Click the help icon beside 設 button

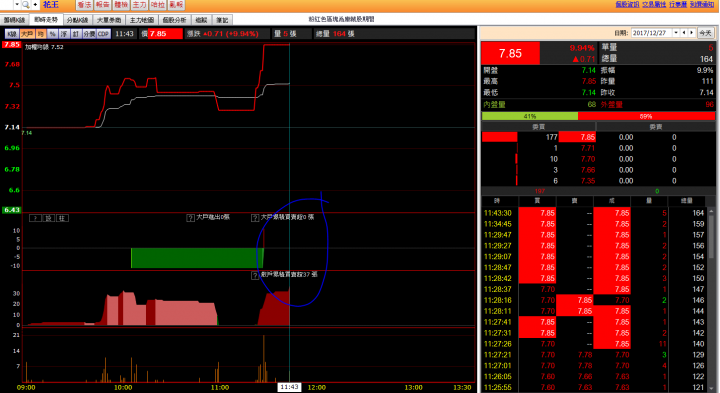click(x=35, y=218)
